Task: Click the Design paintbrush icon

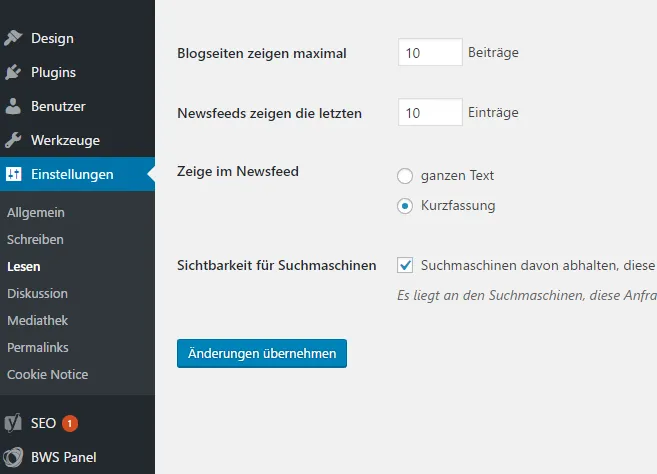Action: tap(13, 38)
